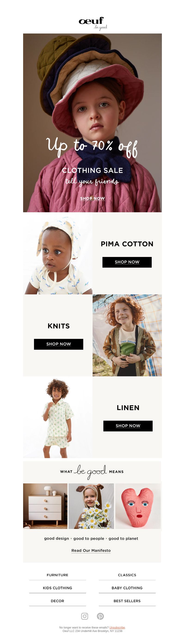Select the Furniture menu link
Screen dimensions: 185x644
(x=57, y=575)
